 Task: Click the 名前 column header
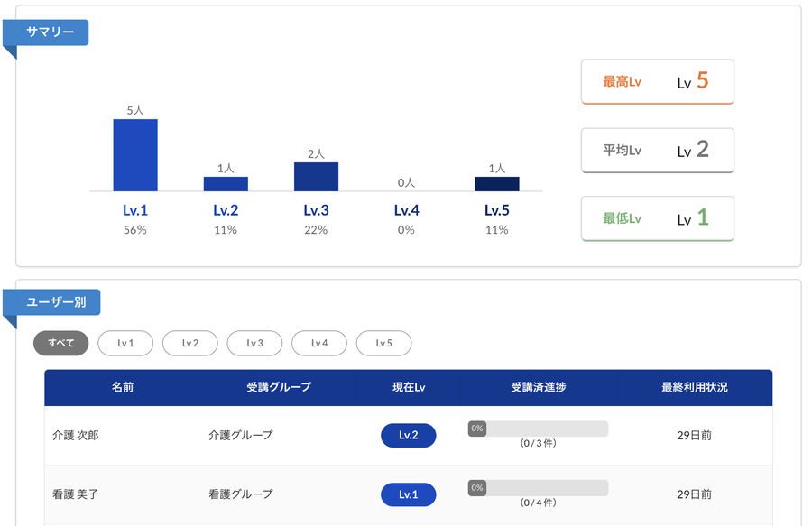(x=123, y=387)
